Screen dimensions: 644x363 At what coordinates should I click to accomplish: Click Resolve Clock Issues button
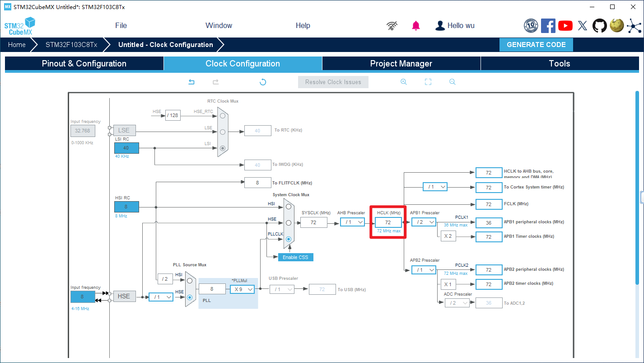333,82
